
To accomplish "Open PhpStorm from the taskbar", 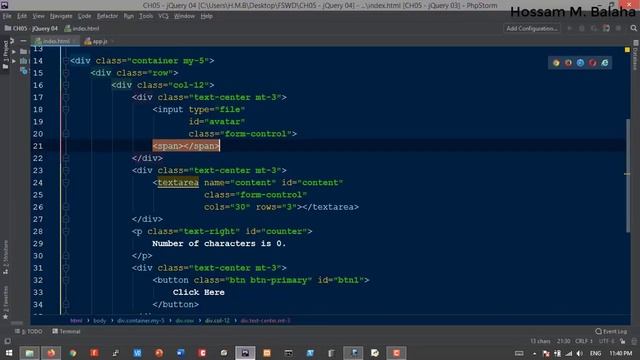I will point(245,353).
